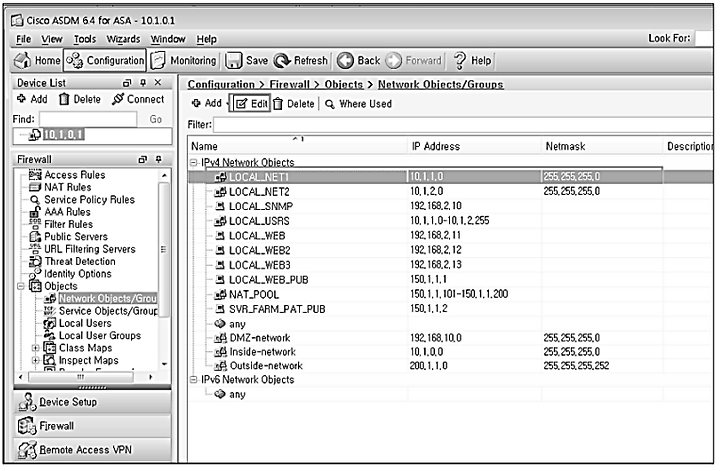Open the File menu
Image resolution: width=720 pixels, height=471 pixels.
pos(23,39)
